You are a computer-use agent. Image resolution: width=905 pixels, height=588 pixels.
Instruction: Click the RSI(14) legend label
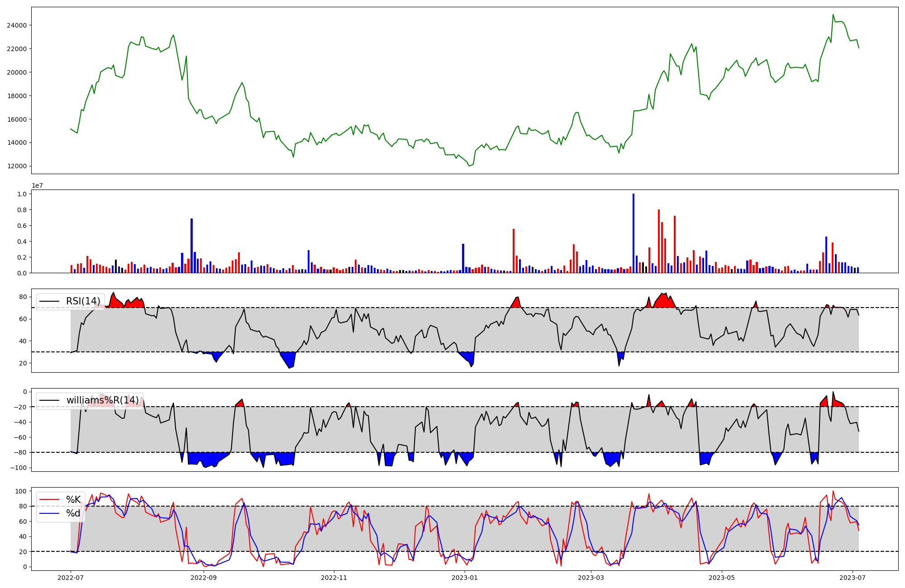coord(83,301)
